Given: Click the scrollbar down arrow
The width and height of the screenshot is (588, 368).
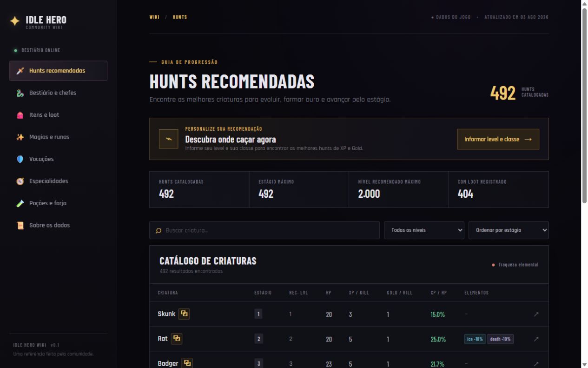Looking at the screenshot, I should [x=584, y=364].
